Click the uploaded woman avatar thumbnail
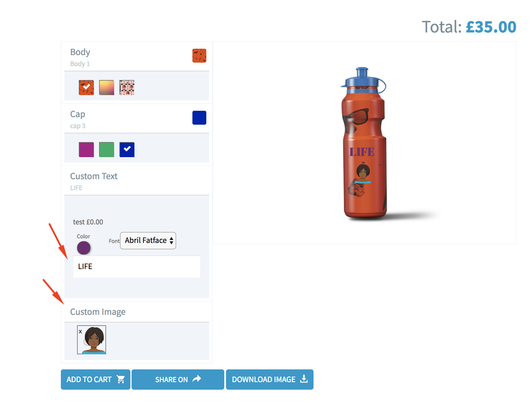532x403 pixels. click(92, 340)
